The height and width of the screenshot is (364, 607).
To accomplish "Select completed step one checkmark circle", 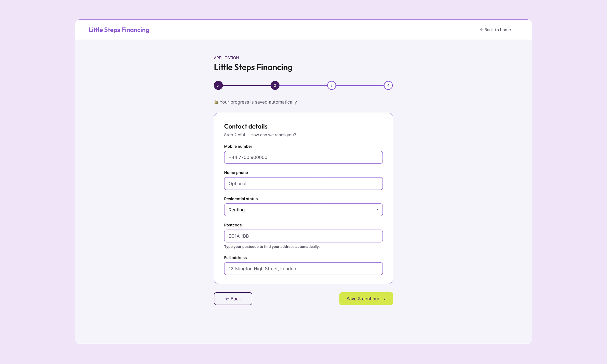I will [x=218, y=85].
